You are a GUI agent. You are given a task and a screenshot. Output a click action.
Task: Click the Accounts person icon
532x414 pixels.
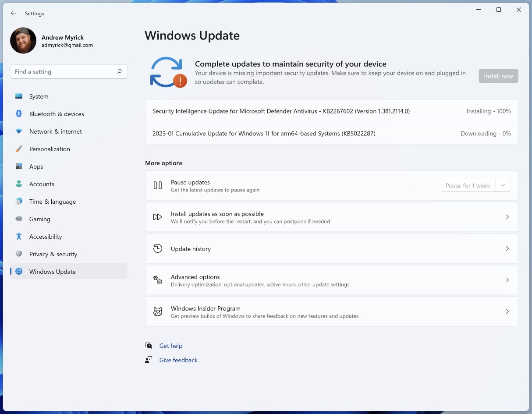pos(19,184)
